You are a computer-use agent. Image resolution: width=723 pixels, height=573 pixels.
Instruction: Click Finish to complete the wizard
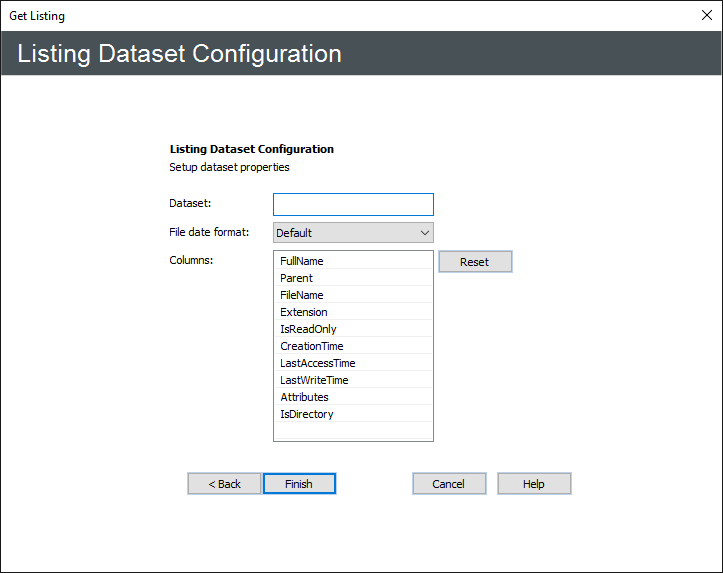pos(299,484)
